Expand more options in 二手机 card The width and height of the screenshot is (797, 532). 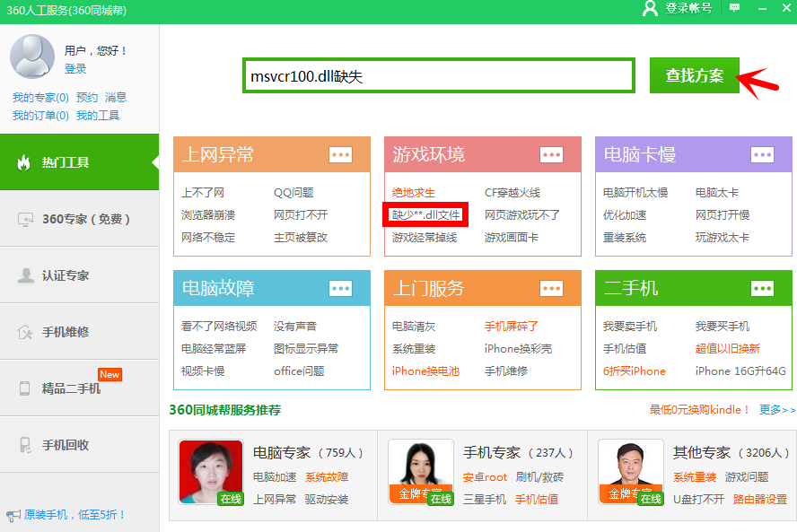pyautogui.click(x=762, y=289)
